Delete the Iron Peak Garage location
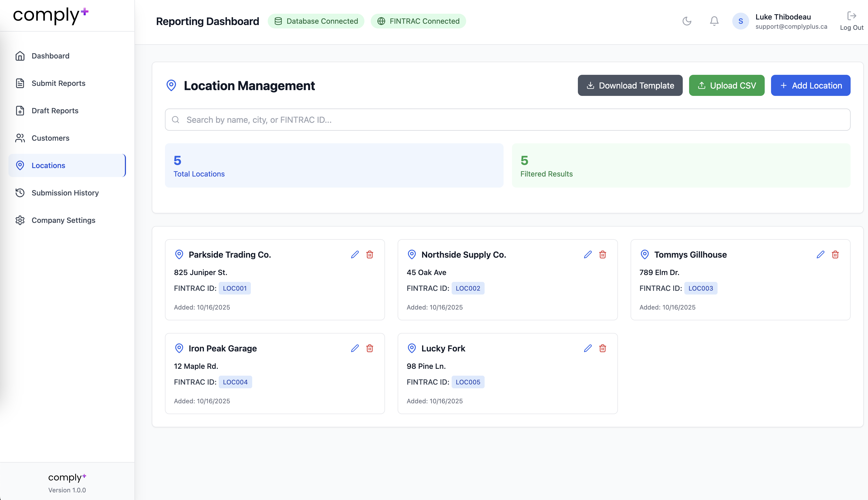Viewport: 868px width, 500px height. [370, 348]
